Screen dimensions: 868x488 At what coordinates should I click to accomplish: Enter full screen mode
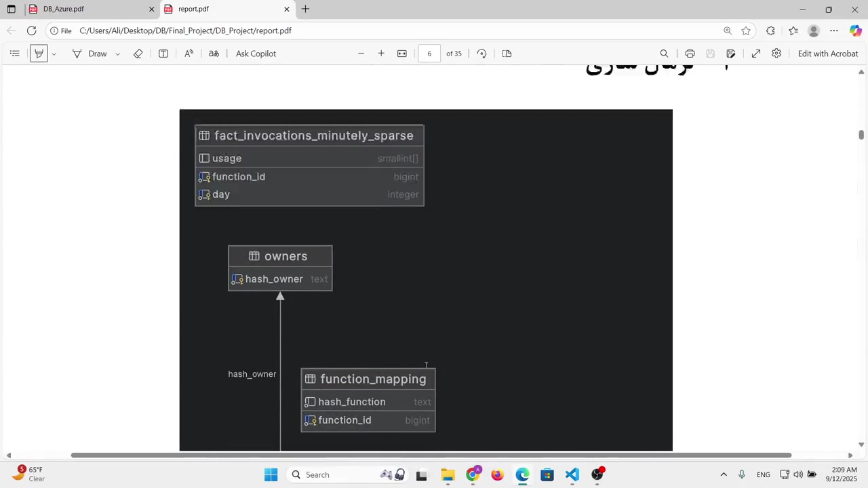(756, 54)
